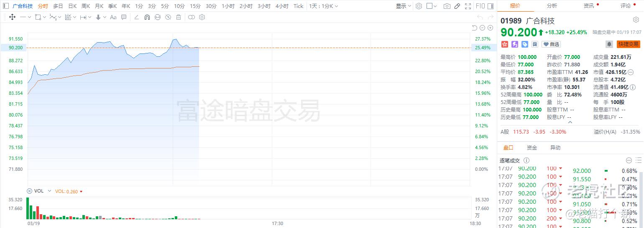Select the pencil eraser tool
The image size is (644, 228).
136,17
